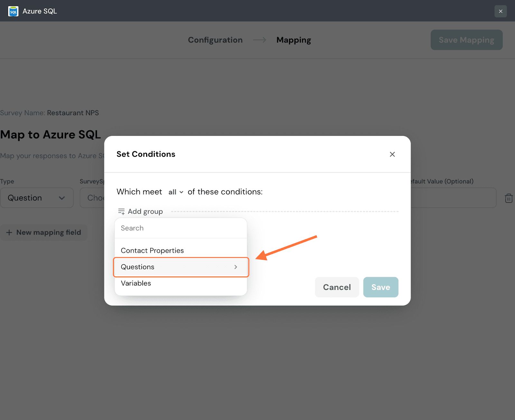Save the conditions
This screenshot has height=420, width=515.
380,287
